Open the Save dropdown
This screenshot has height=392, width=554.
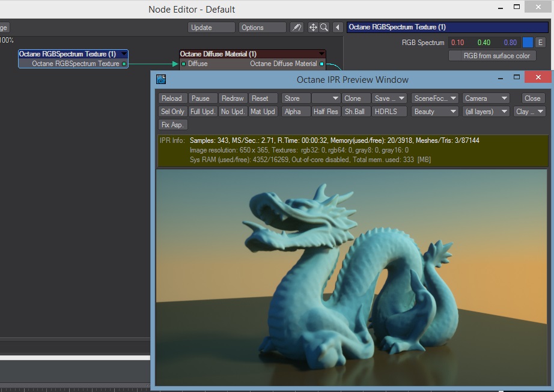(390, 98)
